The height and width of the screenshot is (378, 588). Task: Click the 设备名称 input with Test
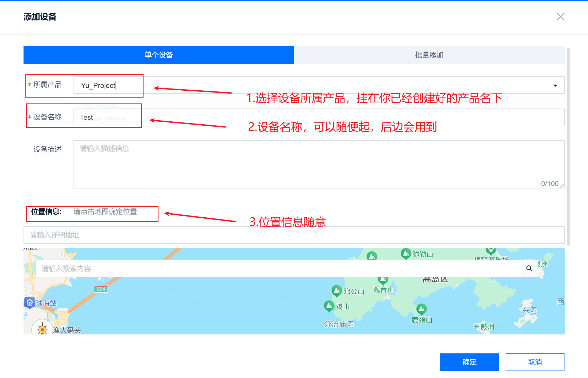coord(319,117)
